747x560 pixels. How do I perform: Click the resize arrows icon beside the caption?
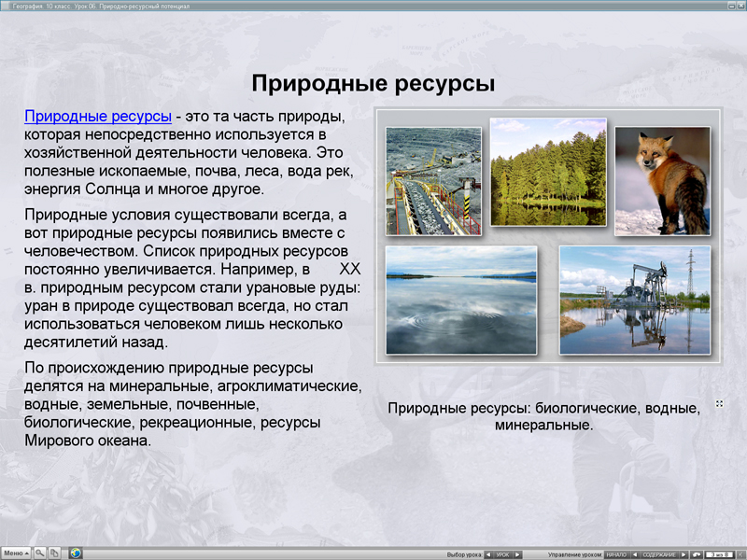click(x=720, y=403)
